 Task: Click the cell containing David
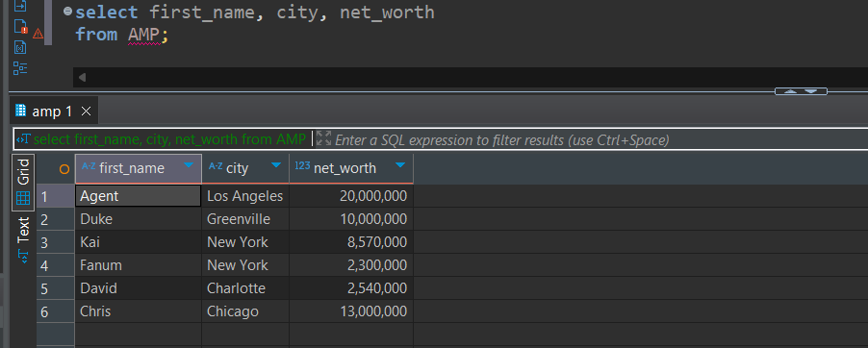tap(138, 288)
